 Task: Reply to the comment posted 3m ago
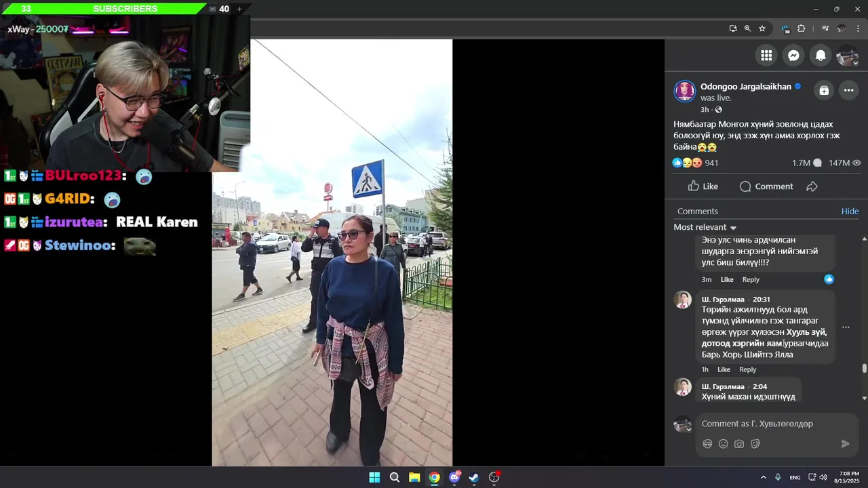[x=751, y=279]
